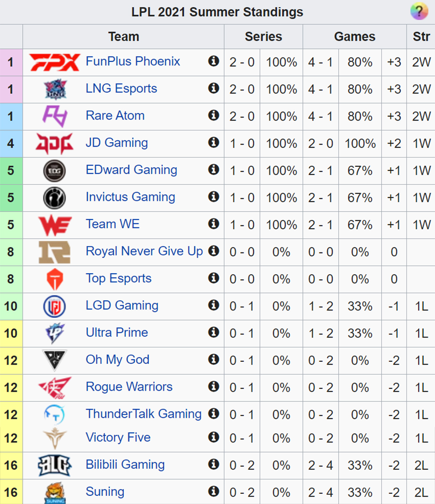Viewport: 435px width, 504px height.
Task: Show info popup for Top Esports
Action: click(x=214, y=277)
